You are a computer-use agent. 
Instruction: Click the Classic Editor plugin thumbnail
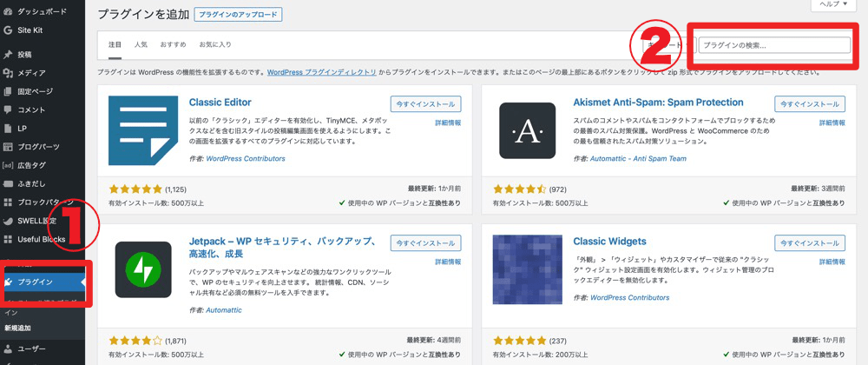click(143, 130)
